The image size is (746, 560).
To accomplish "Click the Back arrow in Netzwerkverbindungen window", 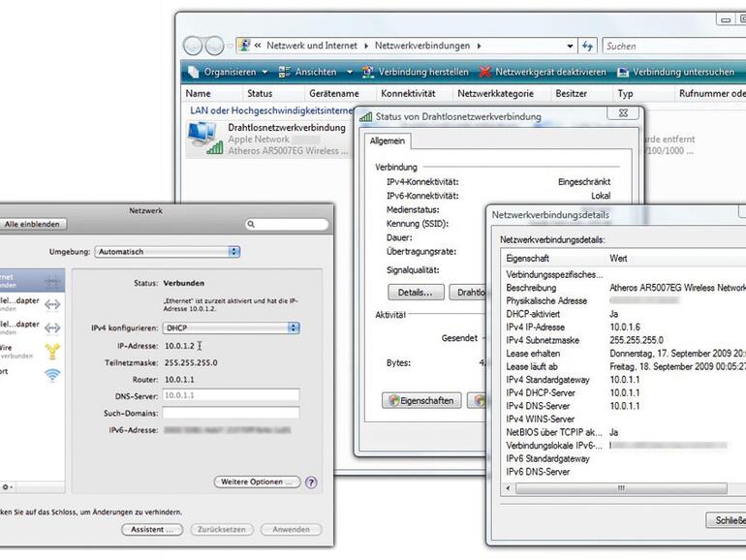I will click(x=193, y=46).
